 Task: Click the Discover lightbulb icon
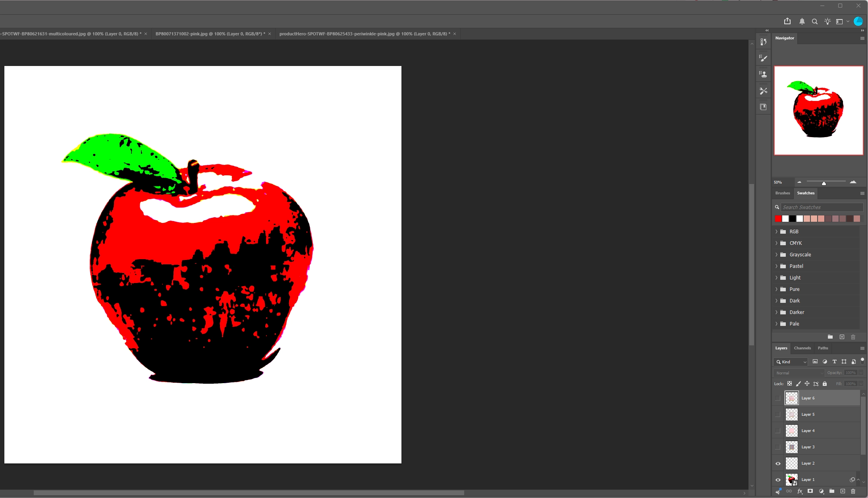827,21
